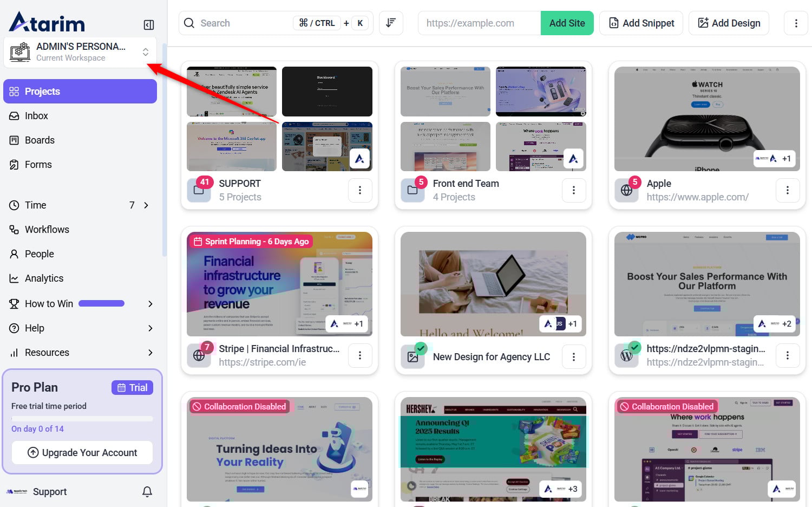Viewport: 812px width, 507px height.
Task: Expand the Help submenu
Action: (150, 328)
